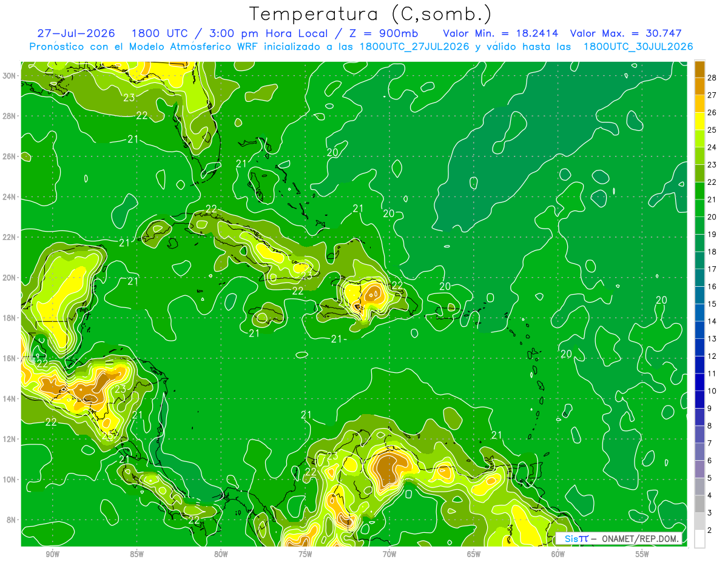Pick the white swatch below 2 on color scale
Viewport: 728px width, 562px height.
700,539
